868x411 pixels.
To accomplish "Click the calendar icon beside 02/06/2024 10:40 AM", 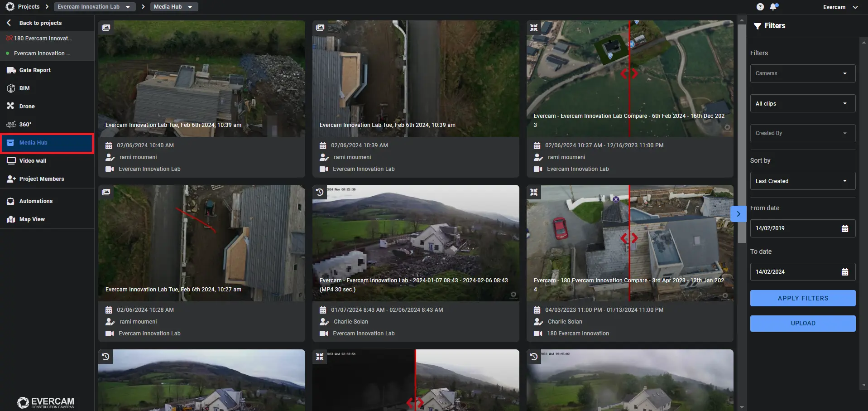I will click(x=109, y=145).
